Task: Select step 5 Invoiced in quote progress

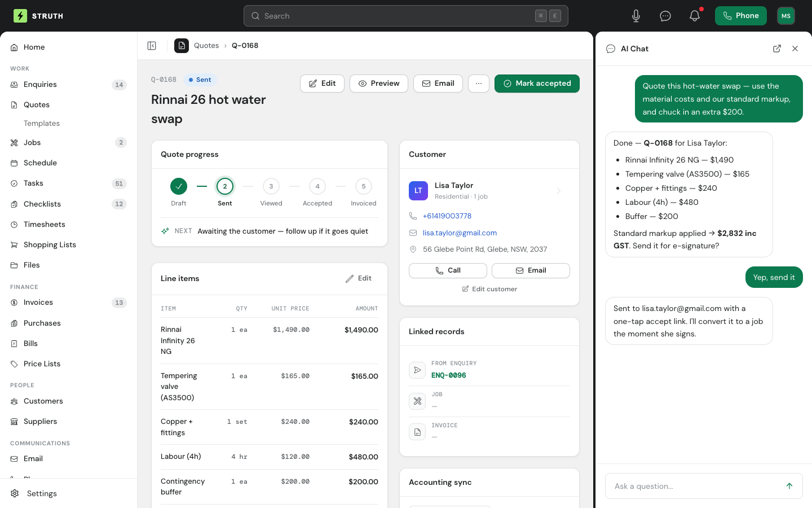Action: [x=364, y=186]
